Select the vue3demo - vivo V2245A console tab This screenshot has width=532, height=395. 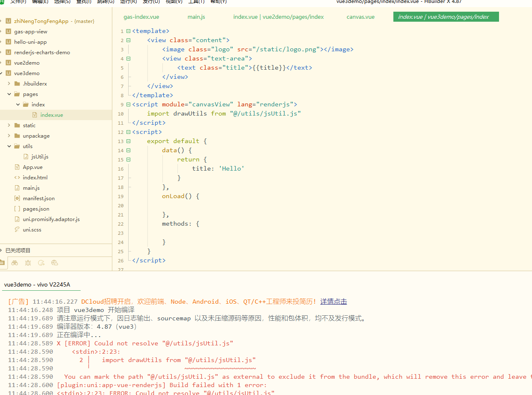click(37, 285)
